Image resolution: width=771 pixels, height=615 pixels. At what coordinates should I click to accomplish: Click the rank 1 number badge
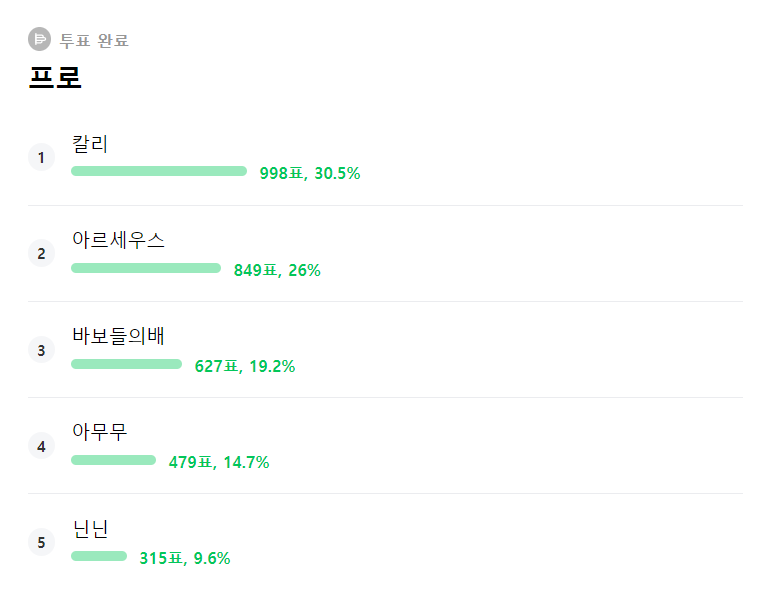[41, 157]
